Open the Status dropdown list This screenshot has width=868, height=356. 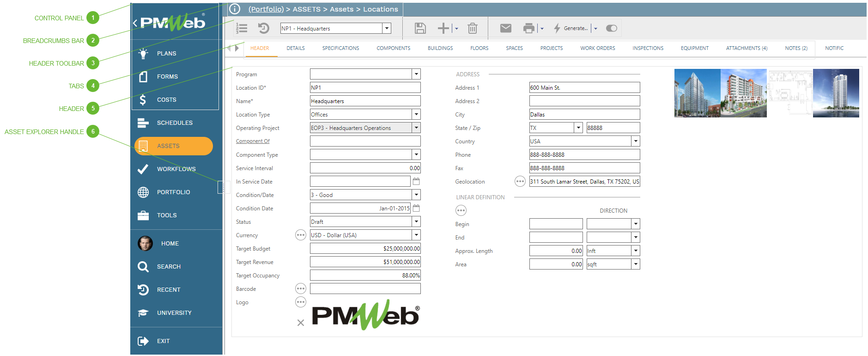(x=416, y=222)
